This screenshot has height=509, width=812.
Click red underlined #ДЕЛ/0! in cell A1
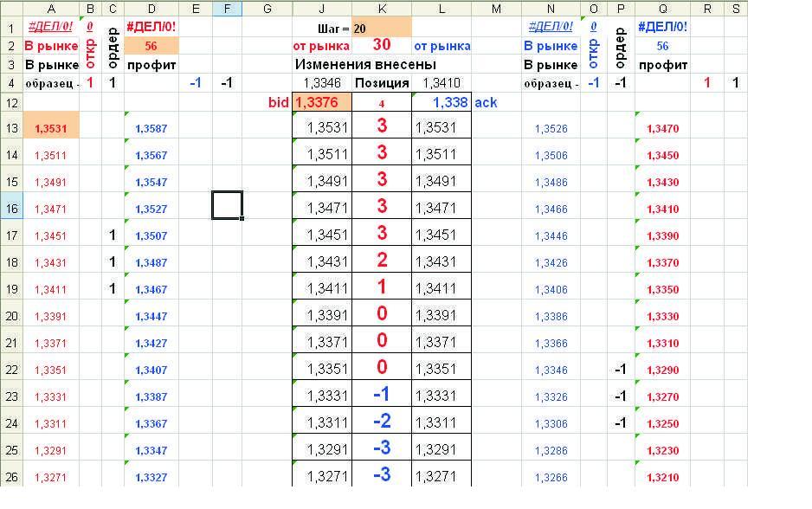pos(51,27)
